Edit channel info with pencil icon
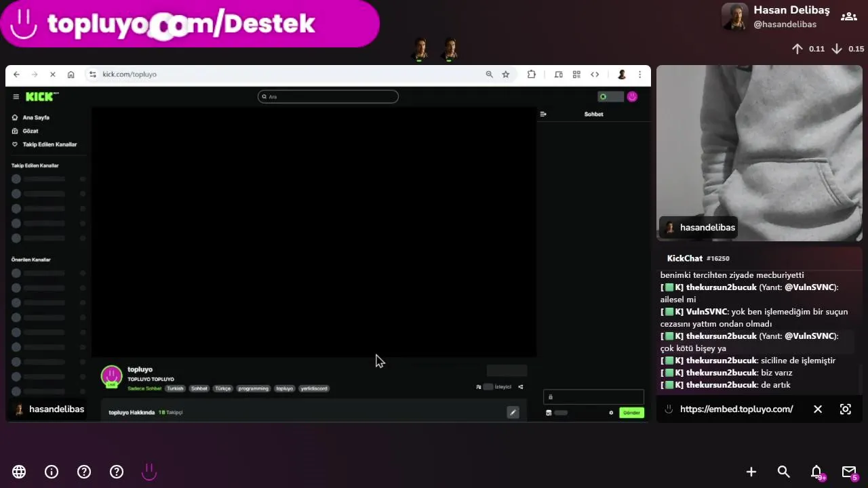Image resolution: width=868 pixels, height=488 pixels. (513, 412)
